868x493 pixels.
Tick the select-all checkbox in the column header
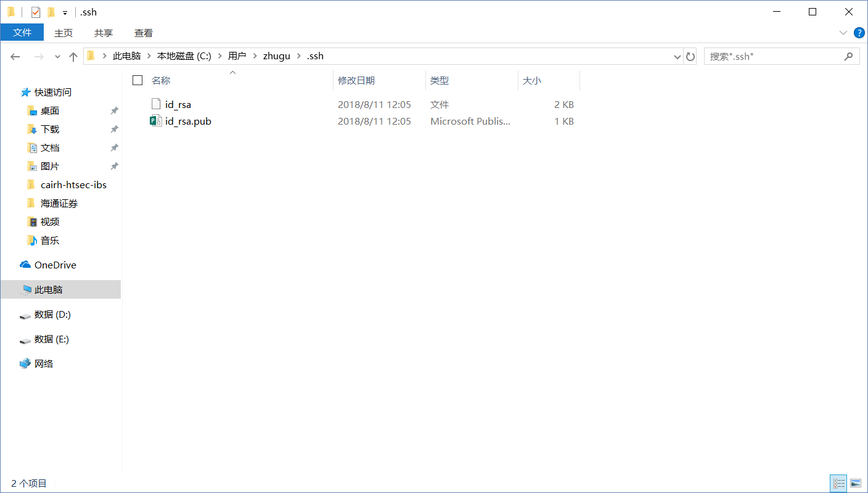tap(137, 80)
